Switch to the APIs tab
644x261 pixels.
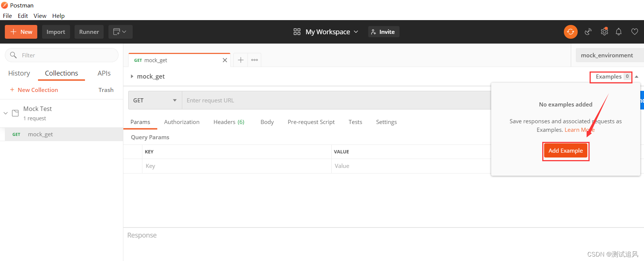click(104, 73)
